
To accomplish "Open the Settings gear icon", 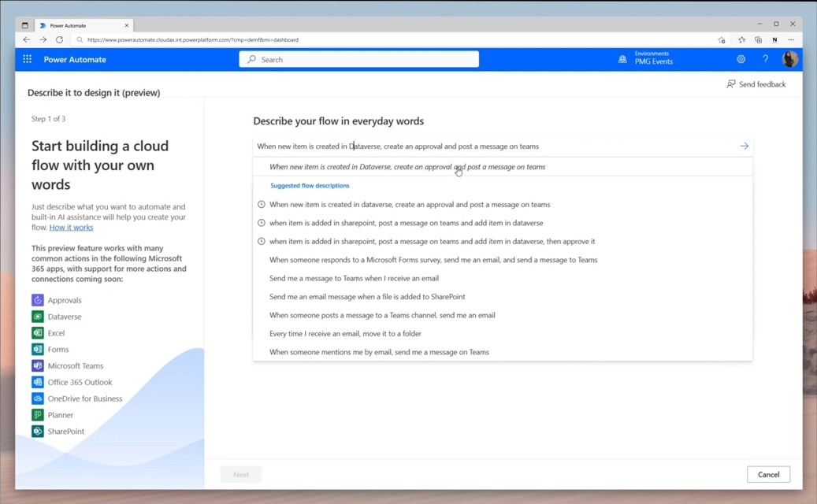I will point(741,59).
